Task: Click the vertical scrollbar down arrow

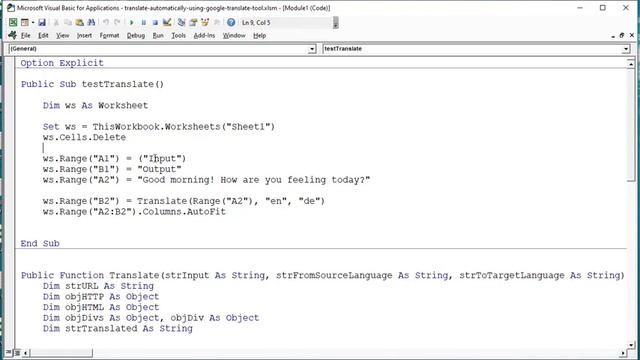Action: click(x=631, y=345)
